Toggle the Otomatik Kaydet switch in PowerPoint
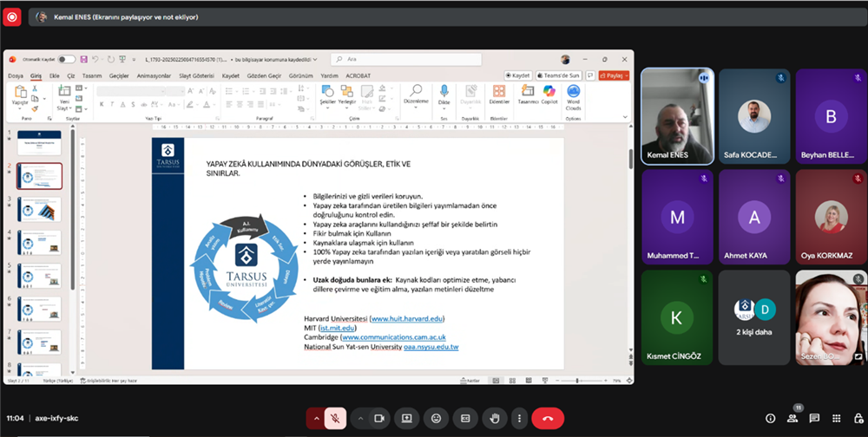 tap(66, 60)
